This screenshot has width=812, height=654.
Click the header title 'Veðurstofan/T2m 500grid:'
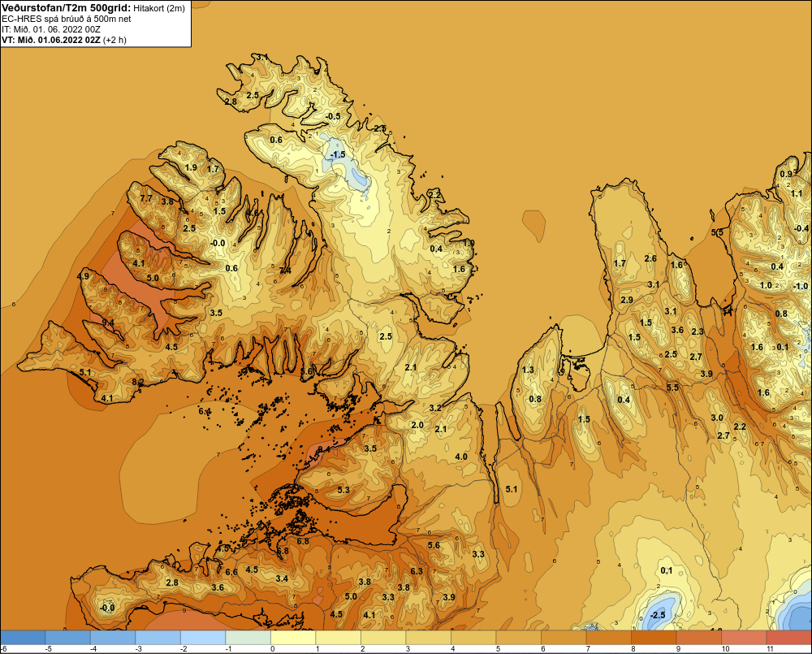click(65, 8)
